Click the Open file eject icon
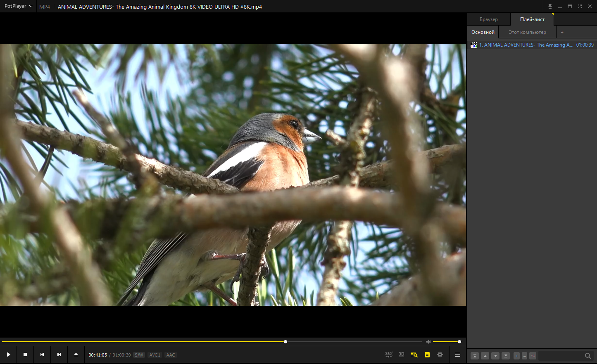 pos(76,355)
